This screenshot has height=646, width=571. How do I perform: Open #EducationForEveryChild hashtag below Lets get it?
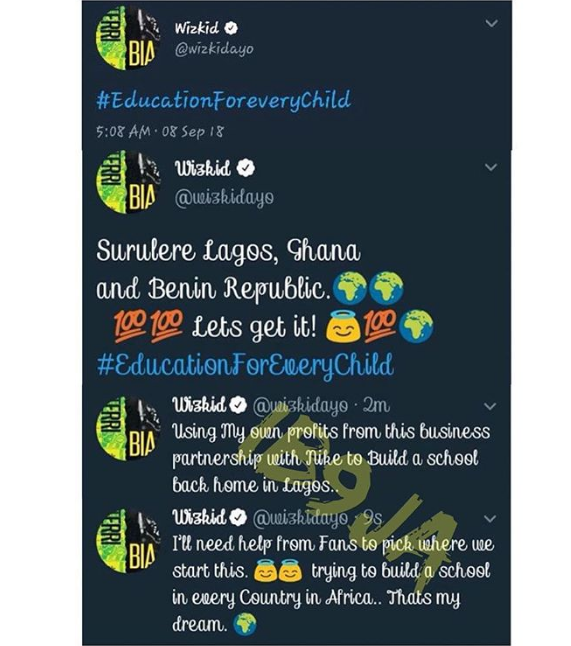245,365
